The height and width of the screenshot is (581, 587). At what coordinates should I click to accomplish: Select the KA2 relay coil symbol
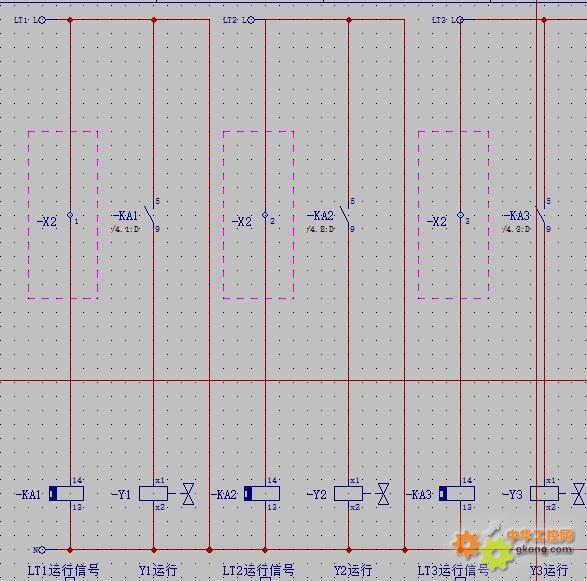[262, 493]
